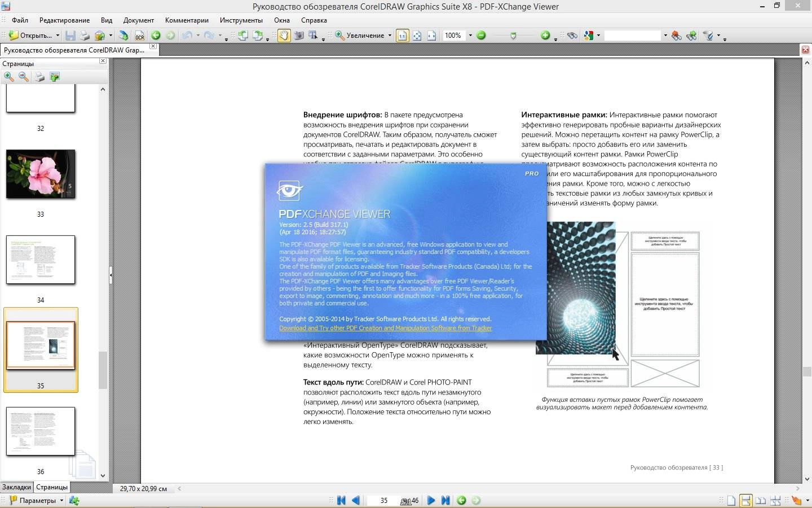Find next match with green-arrow binoculars
The image size is (812, 508).
tap(691, 36)
